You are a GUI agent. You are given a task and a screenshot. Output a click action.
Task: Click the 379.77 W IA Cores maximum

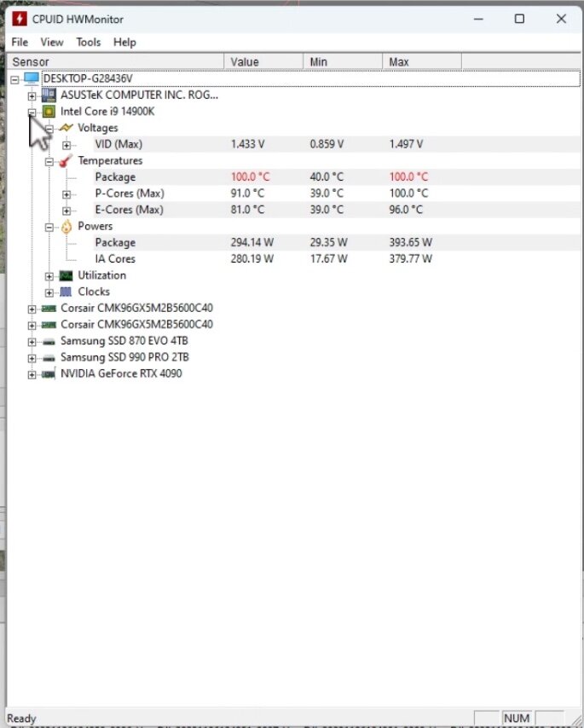[x=410, y=258]
